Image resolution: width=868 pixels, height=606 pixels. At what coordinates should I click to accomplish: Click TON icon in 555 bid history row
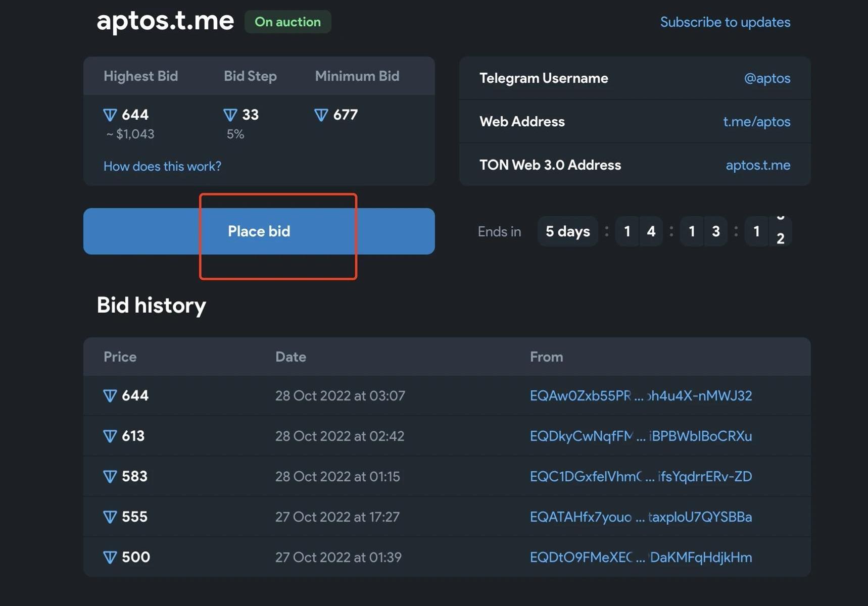pyautogui.click(x=110, y=517)
